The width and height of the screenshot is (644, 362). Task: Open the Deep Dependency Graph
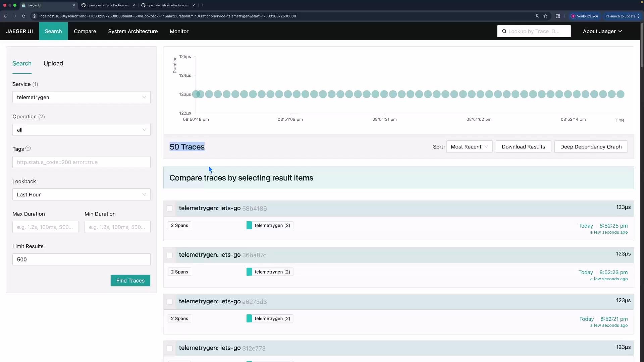[x=591, y=147]
